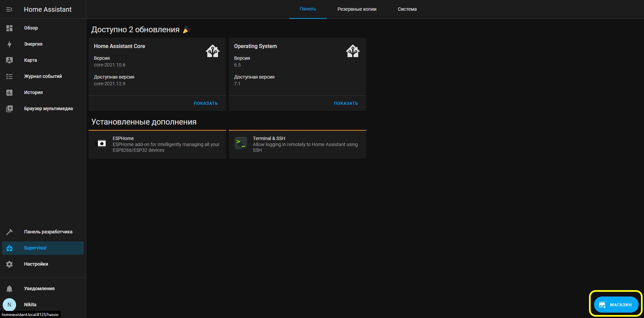Click the Supervisor house icon
644x318 pixels.
point(9,248)
